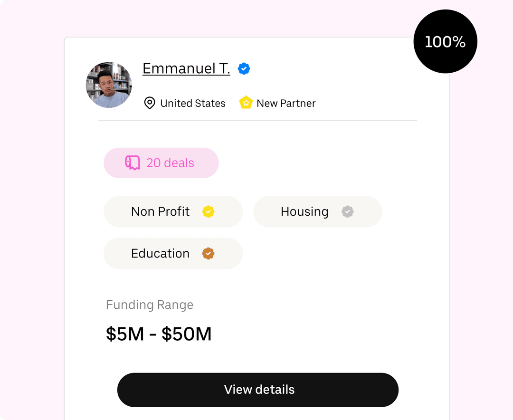Click the gray verification seal on Housing
Viewport: 513px width, 420px height.
(348, 211)
